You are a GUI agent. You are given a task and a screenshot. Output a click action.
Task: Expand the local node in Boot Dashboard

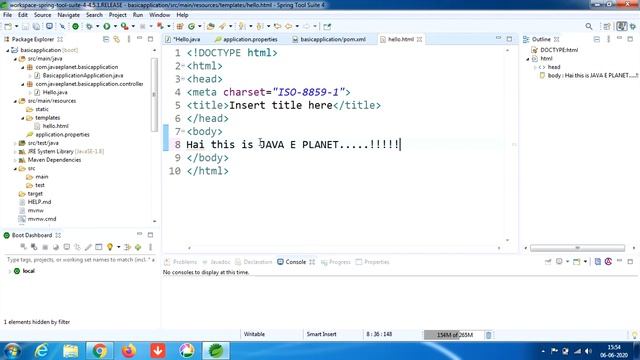[9, 271]
